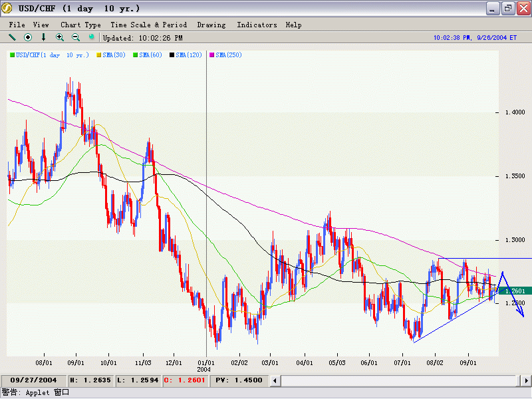The width and height of the screenshot is (532, 399).
Task: Select the trend line drawing tool
Action: tap(12, 38)
